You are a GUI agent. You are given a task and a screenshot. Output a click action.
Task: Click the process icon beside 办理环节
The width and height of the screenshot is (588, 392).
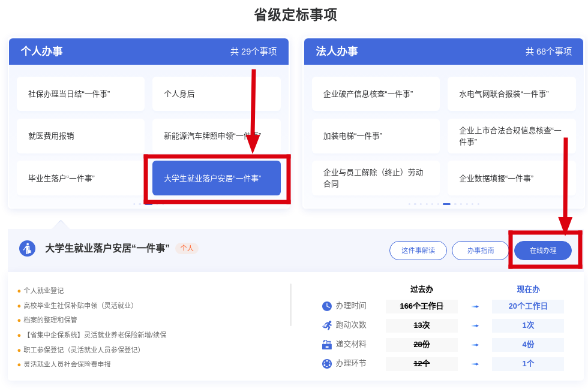coord(326,364)
